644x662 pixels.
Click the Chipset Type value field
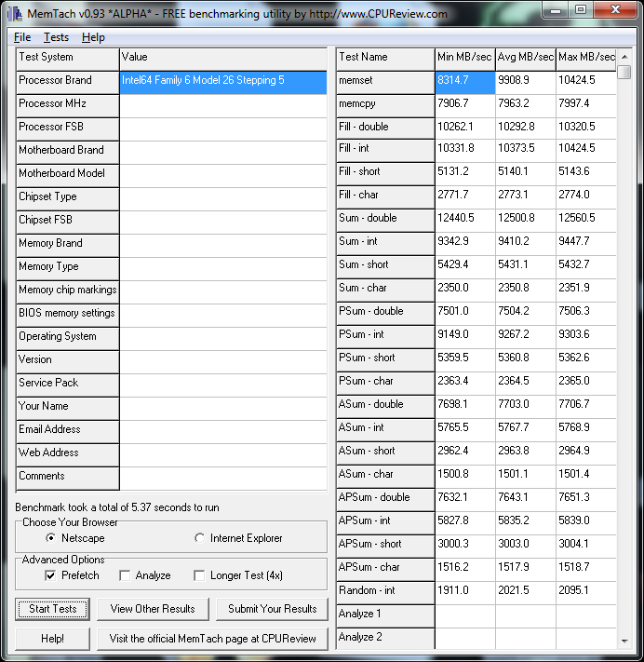pos(223,198)
